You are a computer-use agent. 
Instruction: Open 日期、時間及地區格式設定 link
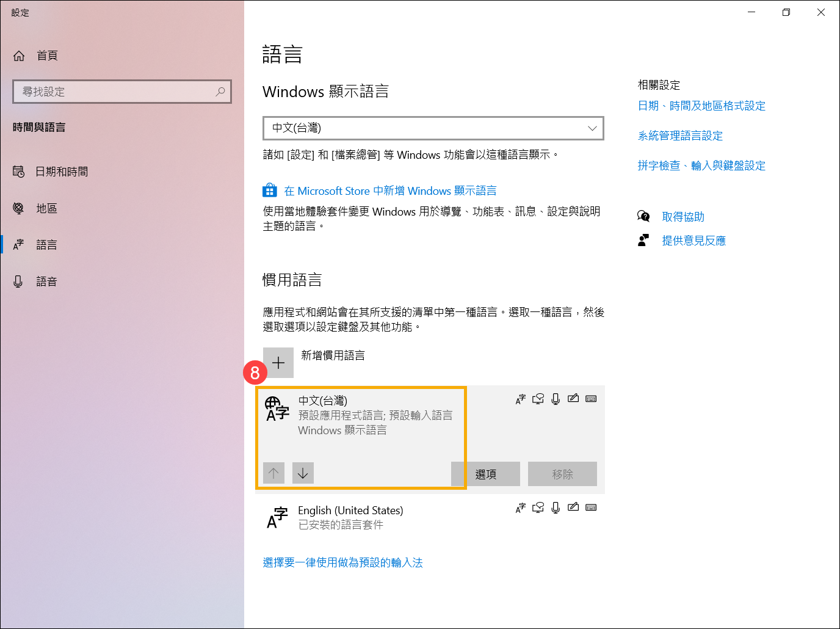pos(701,106)
